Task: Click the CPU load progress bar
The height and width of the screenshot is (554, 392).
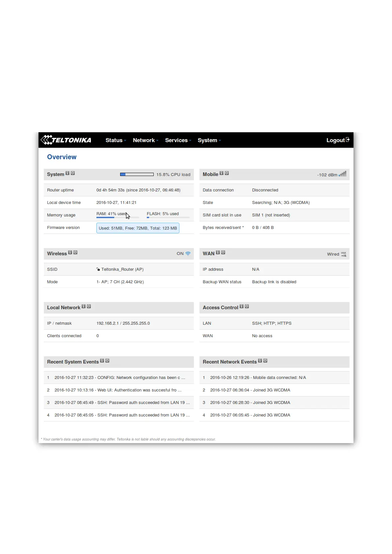Action: tap(137, 174)
